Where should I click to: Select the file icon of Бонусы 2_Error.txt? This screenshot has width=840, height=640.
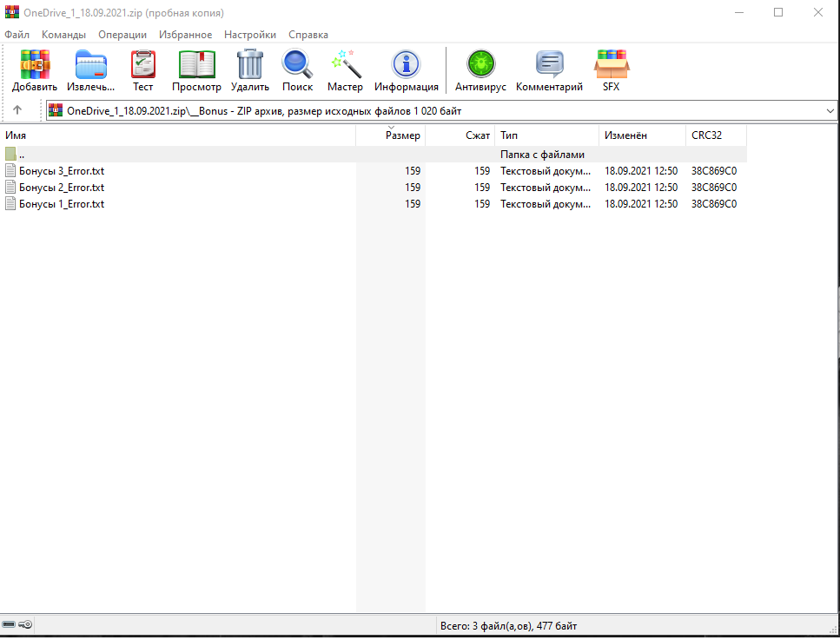click(x=10, y=188)
